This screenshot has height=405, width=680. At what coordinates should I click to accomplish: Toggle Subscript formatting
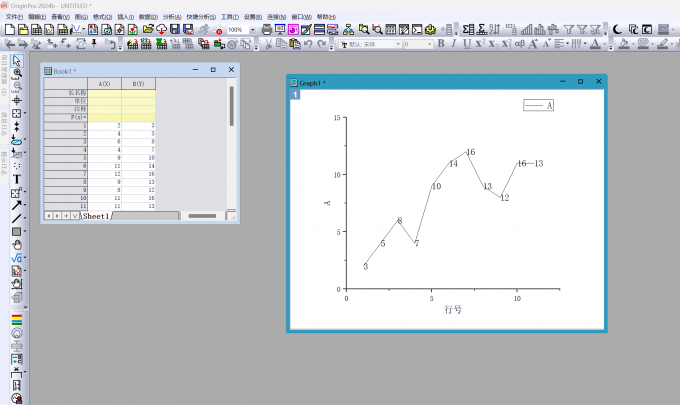(x=493, y=44)
